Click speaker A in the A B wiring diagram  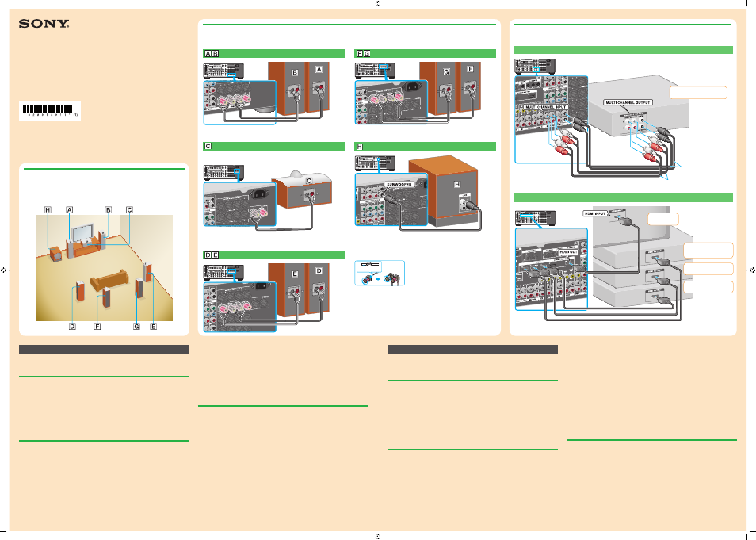(318, 87)
